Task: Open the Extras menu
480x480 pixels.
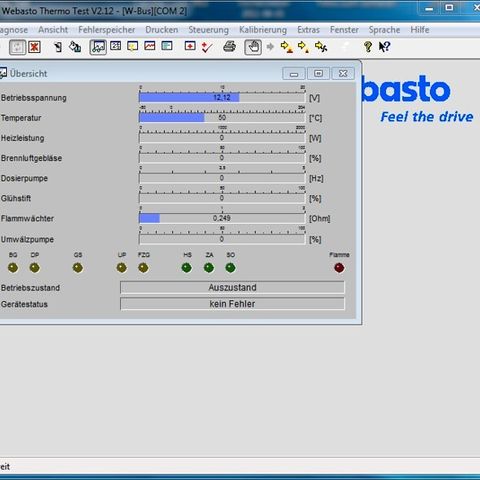Action: click(308, 30)
